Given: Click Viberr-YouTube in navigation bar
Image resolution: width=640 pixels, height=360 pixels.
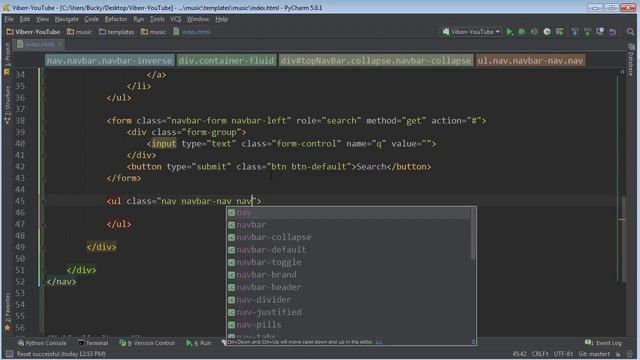Looking at the screenshot, I should [x=33, y=32].
